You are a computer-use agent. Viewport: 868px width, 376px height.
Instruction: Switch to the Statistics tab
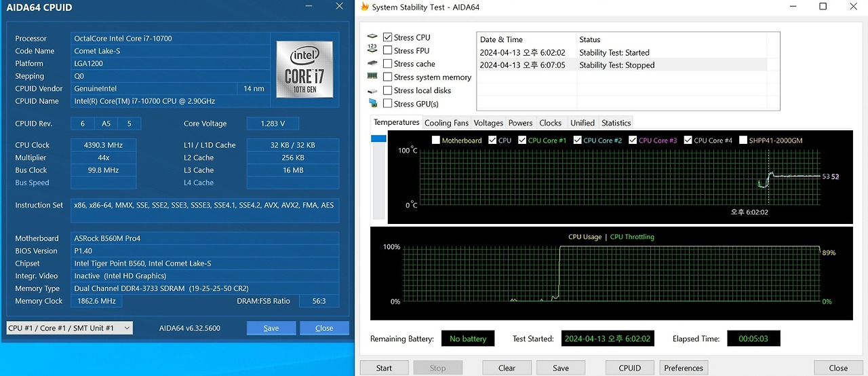tap(616, 123)
